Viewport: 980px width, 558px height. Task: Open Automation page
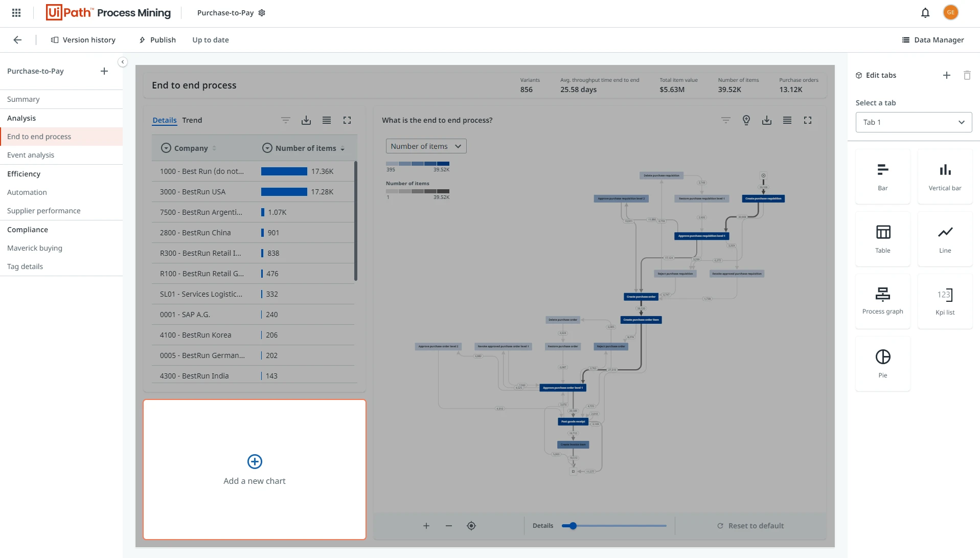click(61, 192)
